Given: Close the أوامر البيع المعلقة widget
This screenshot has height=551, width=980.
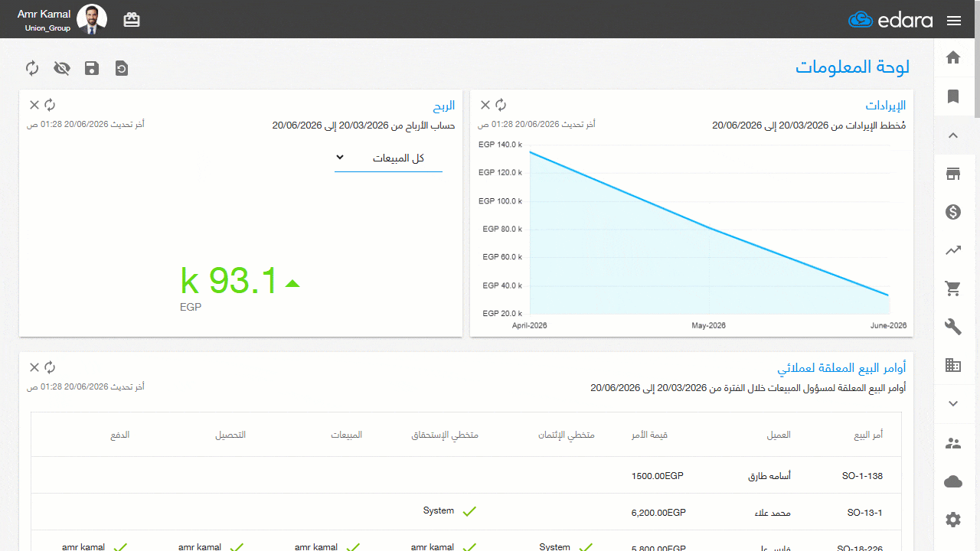Looking at the screenshot, I should 34,367.
